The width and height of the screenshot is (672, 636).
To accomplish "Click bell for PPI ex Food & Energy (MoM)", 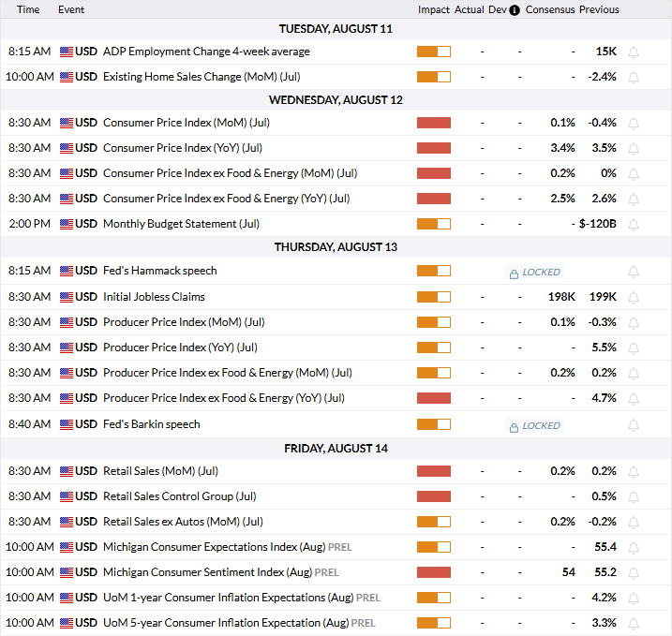I will [x=634, y=374].
